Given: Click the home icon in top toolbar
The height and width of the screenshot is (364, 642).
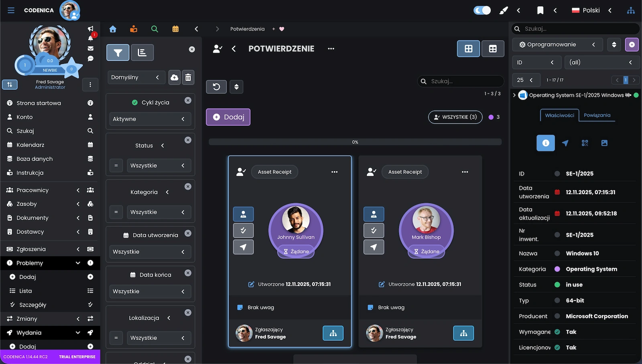Looking at the screenshot, I should click(x=113, y=29).
